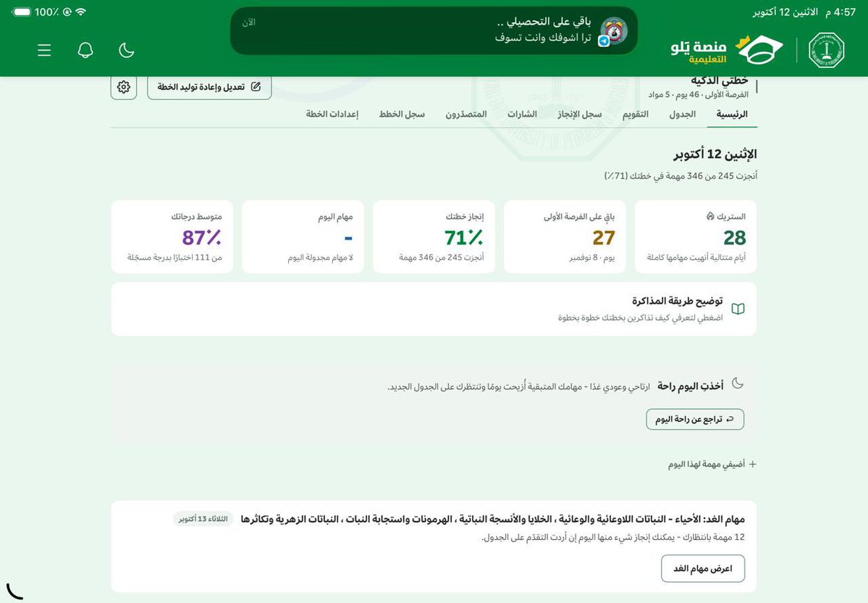Switch to the الجدول tab
Image resolution: width=868 pixels, height=603 pixels.
click(x=682, y=114)
